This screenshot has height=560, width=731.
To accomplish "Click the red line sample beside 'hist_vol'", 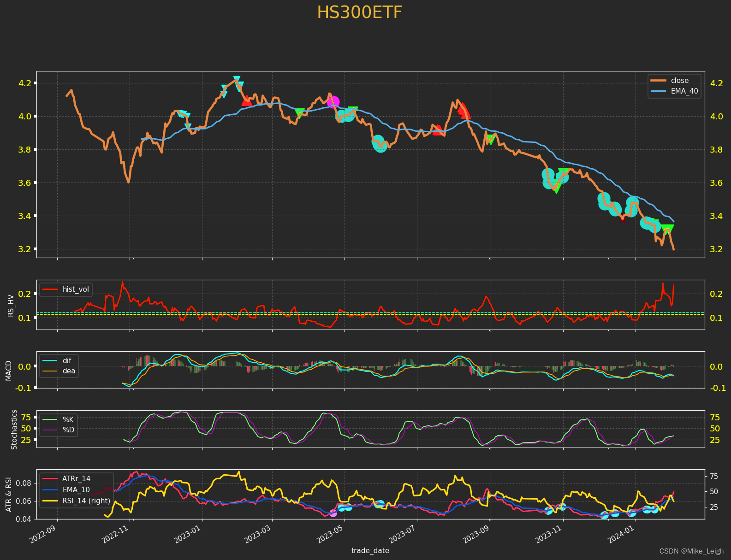I will [x=50, y=289].
